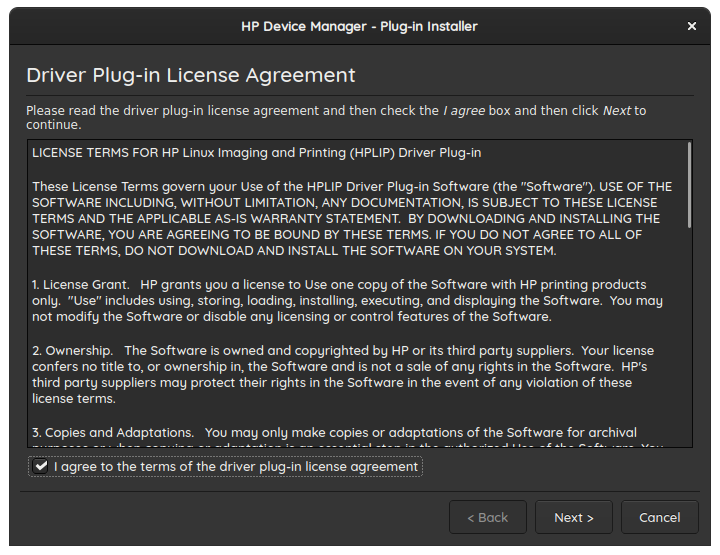The image size is (720, 555).
Task: Click the AS-IS WARRANTY STATEMENT text line
Action: point(346,218)
